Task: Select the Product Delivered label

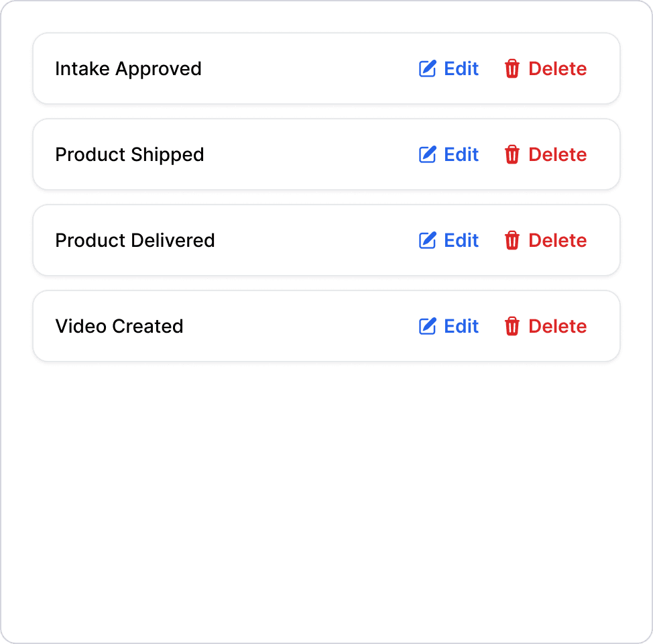Action: 135,240
